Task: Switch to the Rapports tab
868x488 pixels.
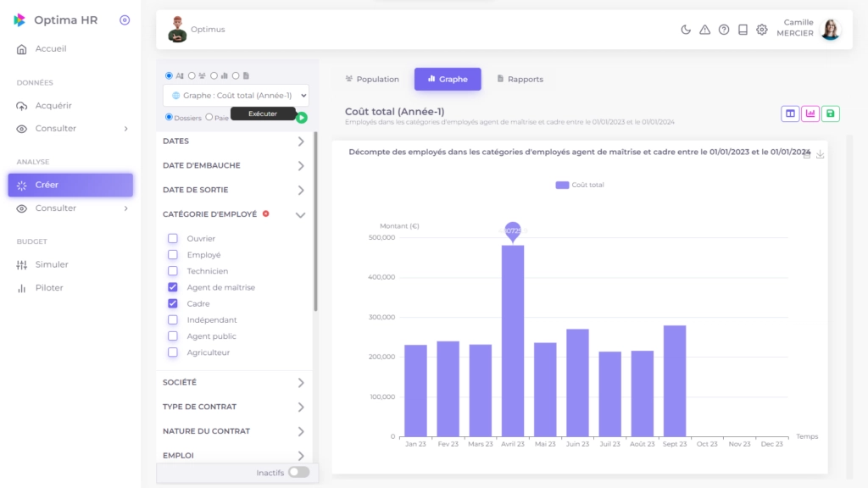Action: click(x=520, y=79)
